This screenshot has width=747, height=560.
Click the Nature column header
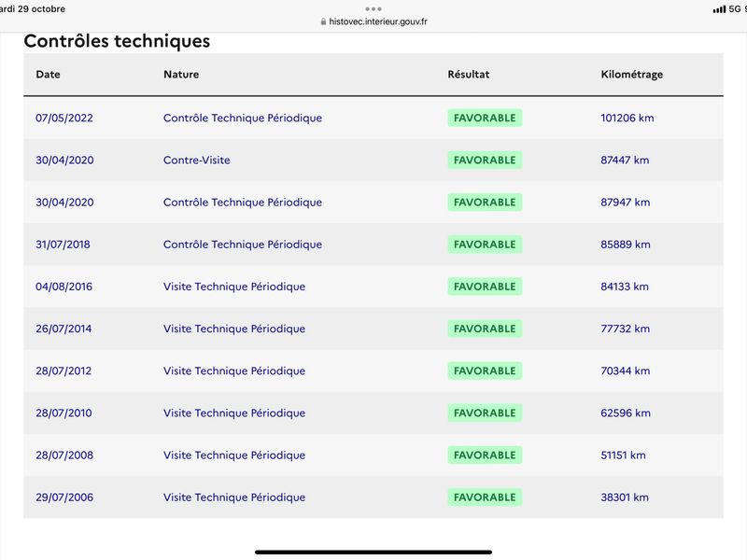[x=181, y=75]
